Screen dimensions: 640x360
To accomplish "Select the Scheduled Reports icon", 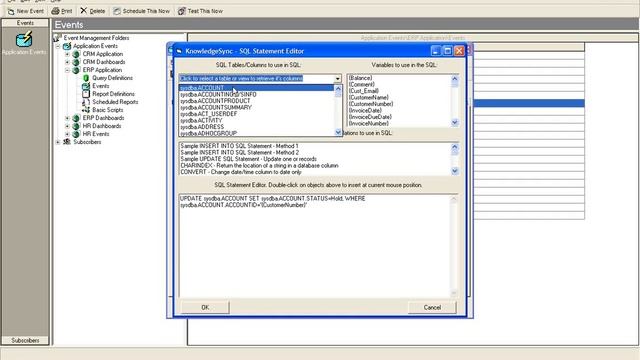I will click(x=86, y=102).
